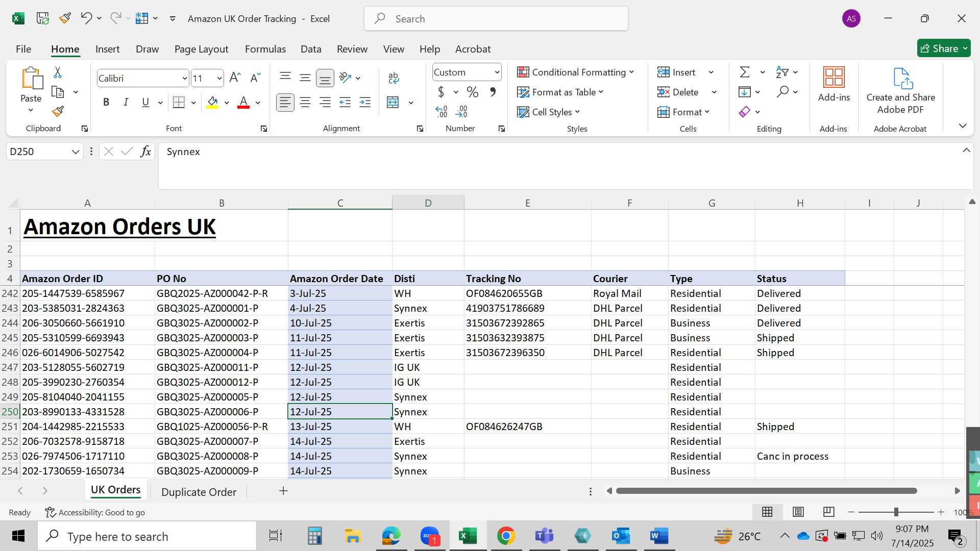
Task: Toggle Top Align vertical alignment
Action: click(x=285, y=78)
